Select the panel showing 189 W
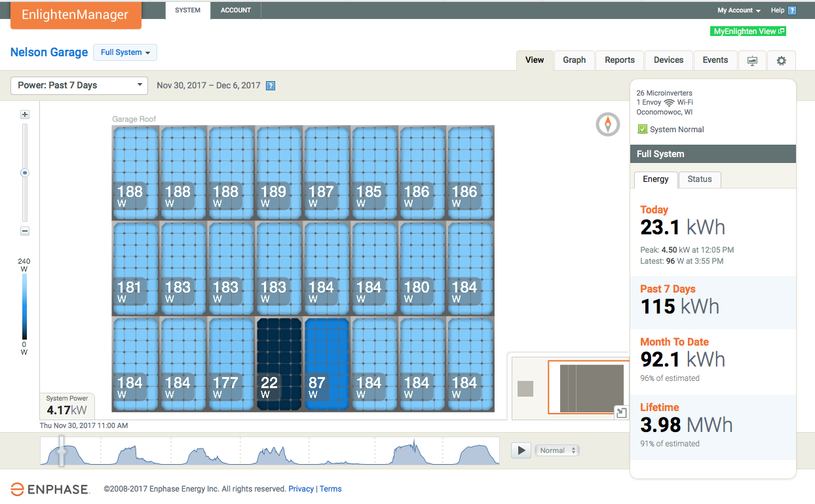815x504 pixels. click(279, 173)
